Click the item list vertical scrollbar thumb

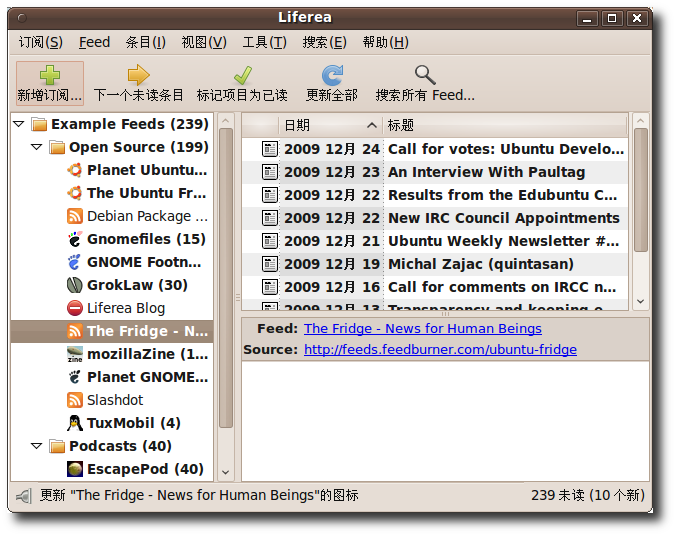pyautogui.click(x=641, y=190)
